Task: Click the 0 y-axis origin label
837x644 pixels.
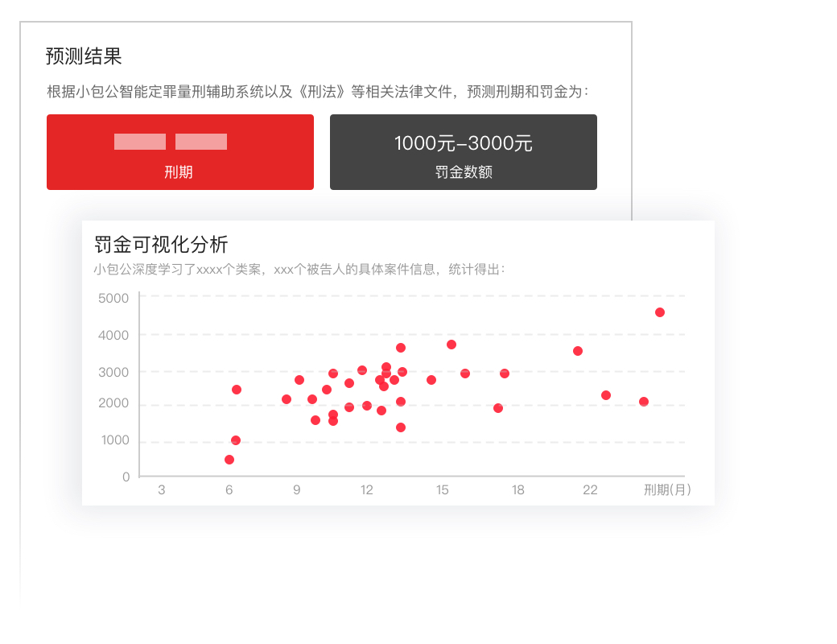Action: pos(126,477)
